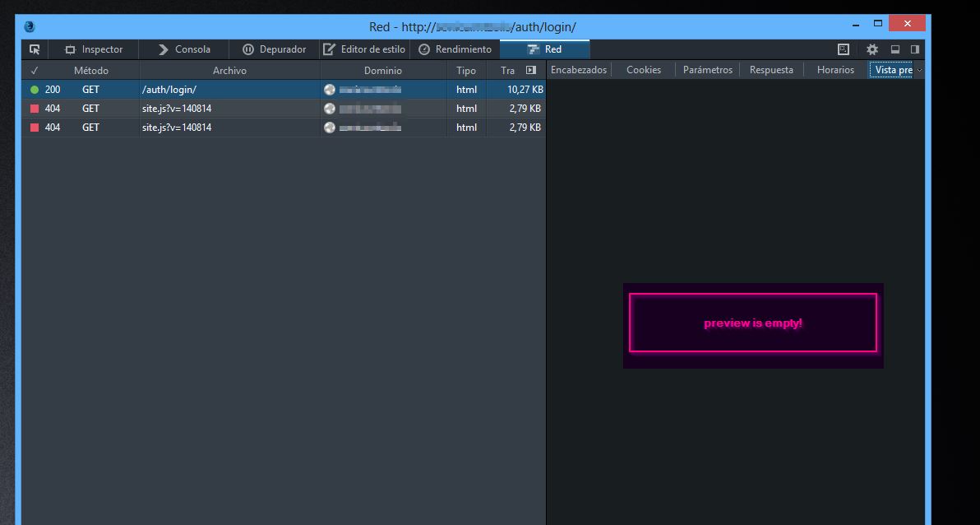Viewport: 980px width, 525px height.
Task: Activate the element picker icon
Action: [35, 49]
